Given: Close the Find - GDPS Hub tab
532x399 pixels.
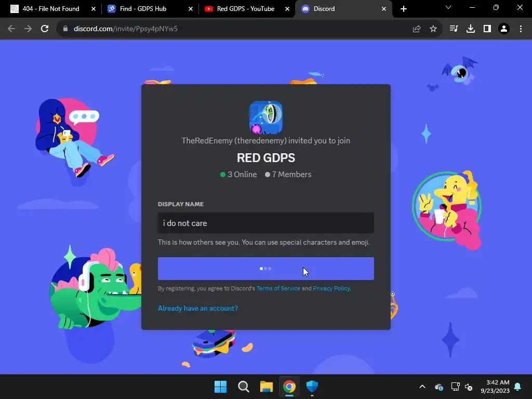Looking at the screenshot, I should tap(191, 9).
